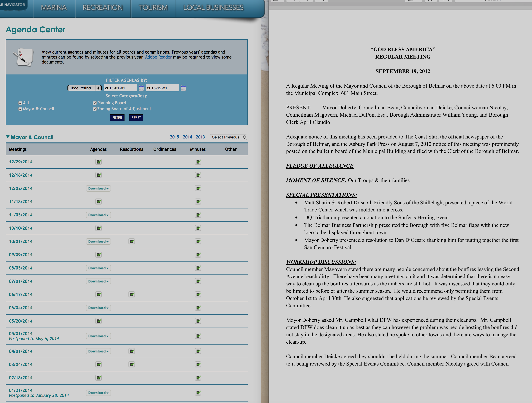Open start date calendar picker icon
The image size is (532, 403).
pos(141,88)
